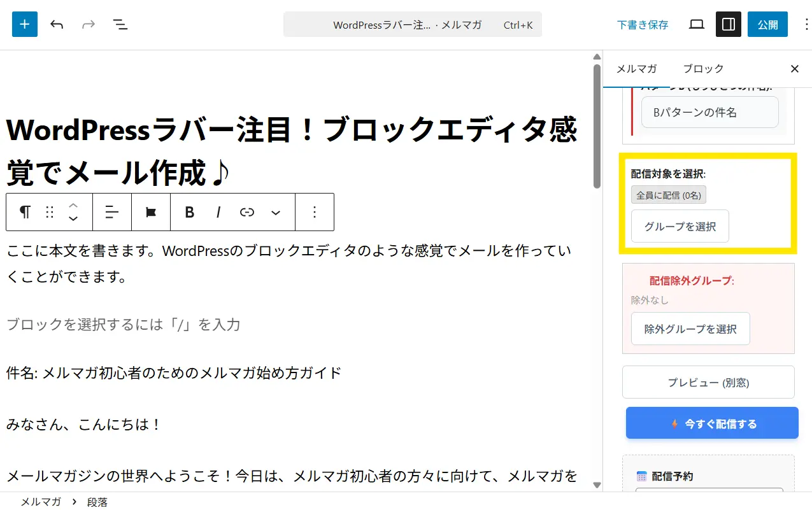Click the block drag handle
Screen dimensions: 812x510
50,212
